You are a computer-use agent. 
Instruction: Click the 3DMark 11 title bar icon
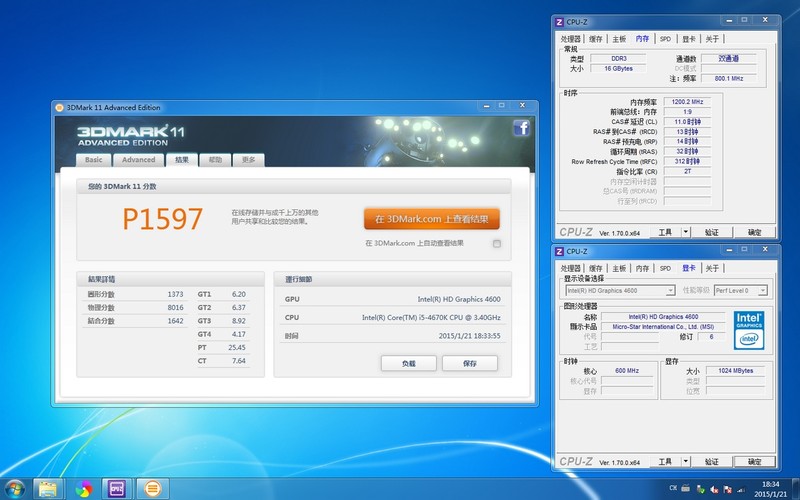(59, 107)
